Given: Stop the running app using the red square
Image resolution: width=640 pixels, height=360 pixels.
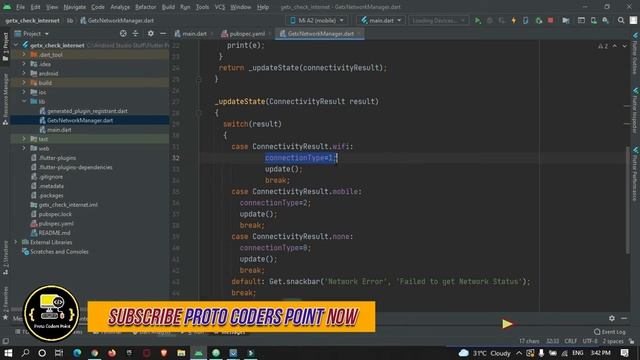Looking at the screenshot, I should pos(550,20).
